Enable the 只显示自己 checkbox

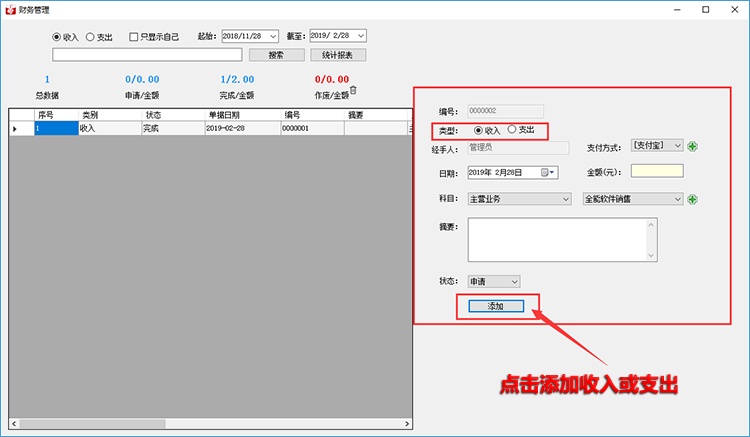(134, 37)
